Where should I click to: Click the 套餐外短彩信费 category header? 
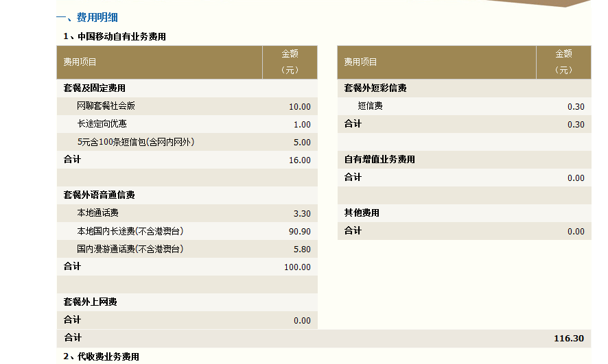(375, 88)
